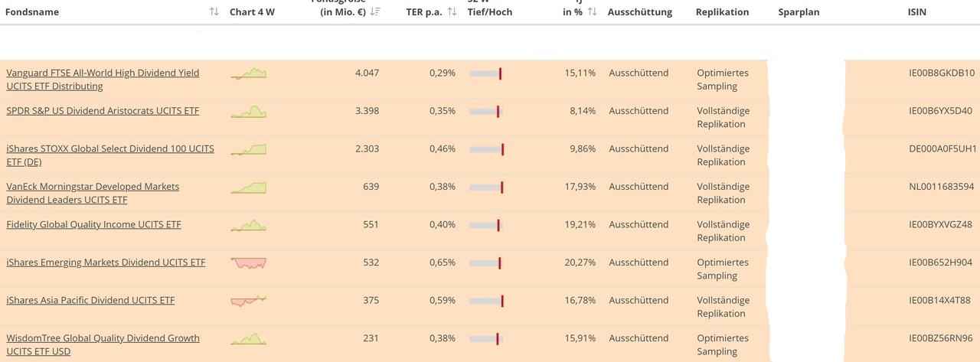
Task: Open Fidelity Global Quality Income UCITS ETF
Action: coord(93,224)
